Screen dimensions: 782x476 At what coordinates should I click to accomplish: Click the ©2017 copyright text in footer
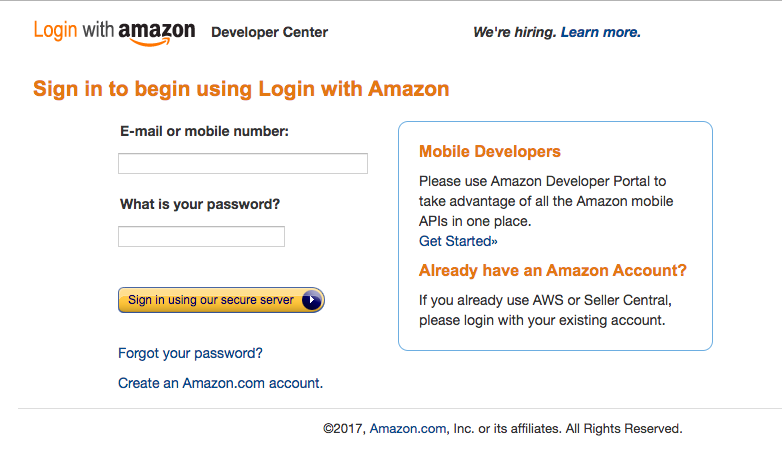click(343, 428)
